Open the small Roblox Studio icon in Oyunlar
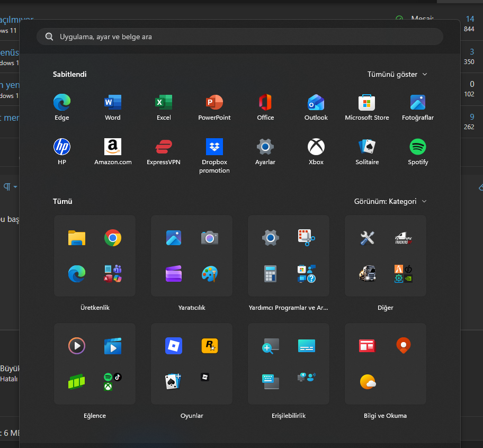Screen dimensions: 483x448 pos(205,377)
